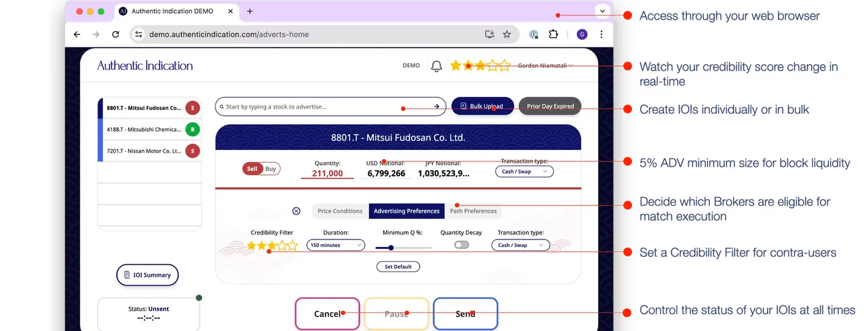
Task: Open the Duration 150 minutes dropdown
Action: coord(336,245)
